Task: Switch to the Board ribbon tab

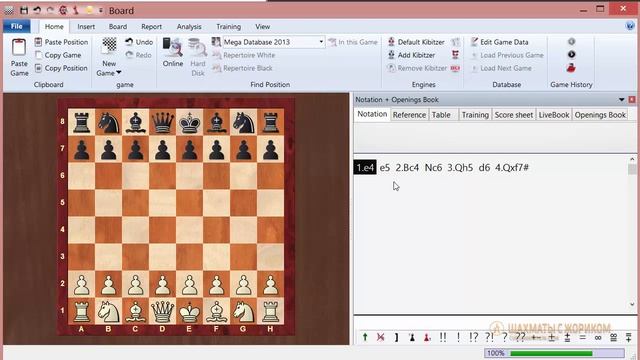Action: [x=118, y=27]
